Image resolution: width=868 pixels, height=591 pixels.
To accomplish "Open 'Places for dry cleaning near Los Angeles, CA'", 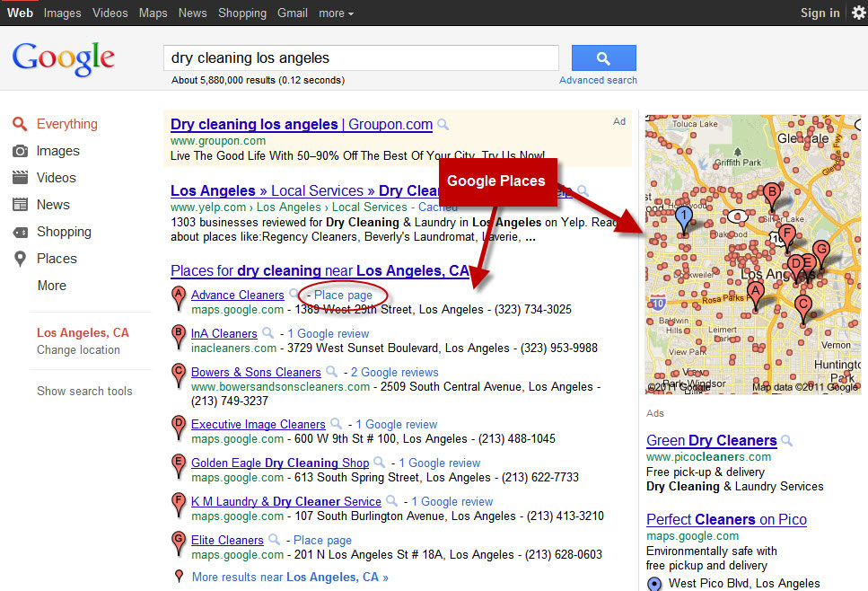I will (x=320, y=271).
